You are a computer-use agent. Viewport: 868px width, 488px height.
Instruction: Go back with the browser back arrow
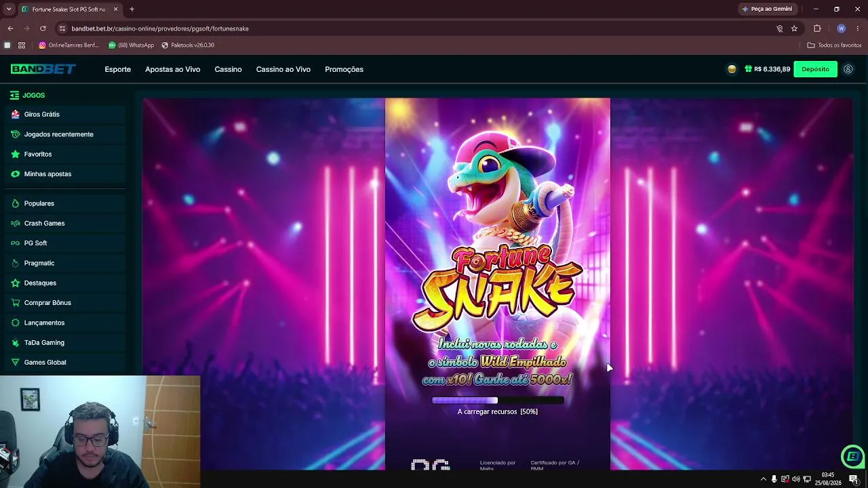coord(10,28)
